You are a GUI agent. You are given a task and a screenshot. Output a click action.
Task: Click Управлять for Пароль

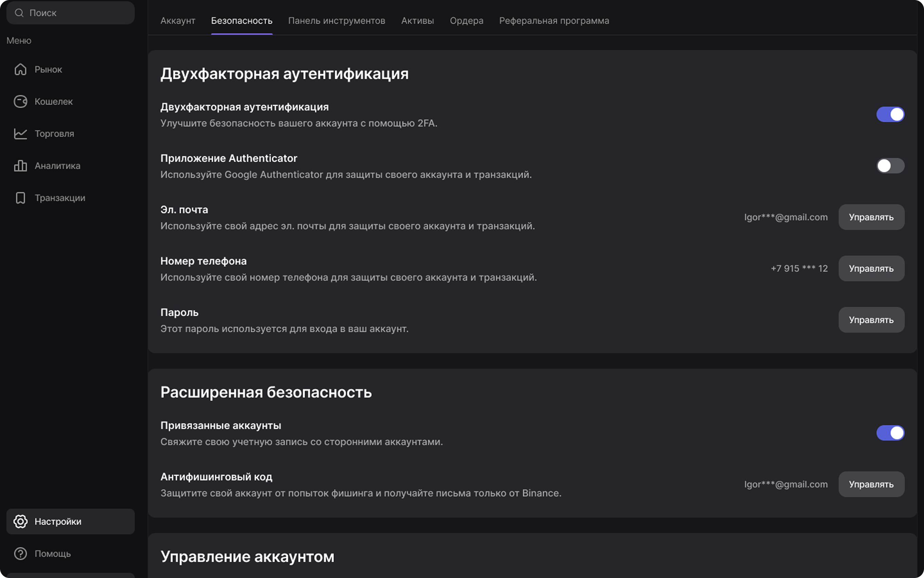[x=871, y=320]
